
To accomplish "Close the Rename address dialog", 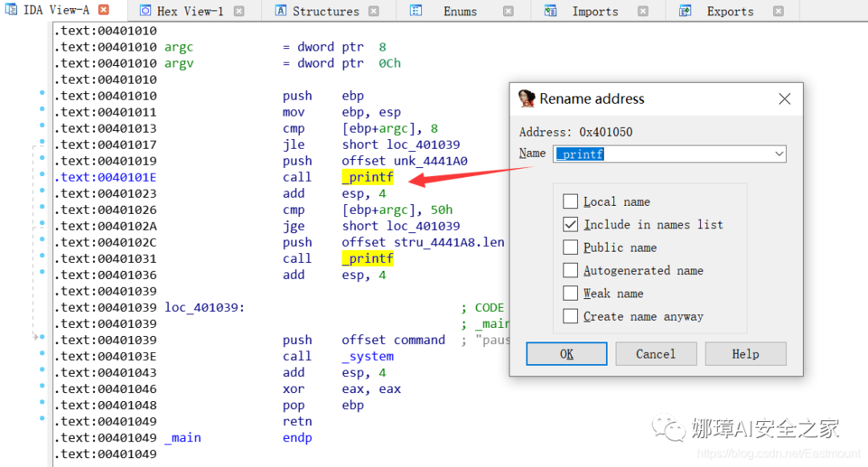I will coord(784,99).
